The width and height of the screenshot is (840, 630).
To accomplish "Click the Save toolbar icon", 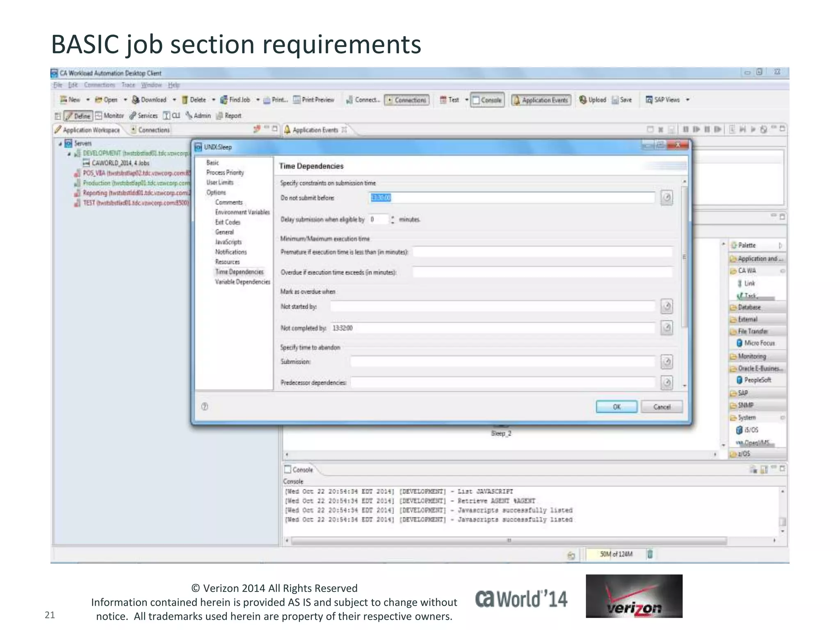I will point(615,100).
